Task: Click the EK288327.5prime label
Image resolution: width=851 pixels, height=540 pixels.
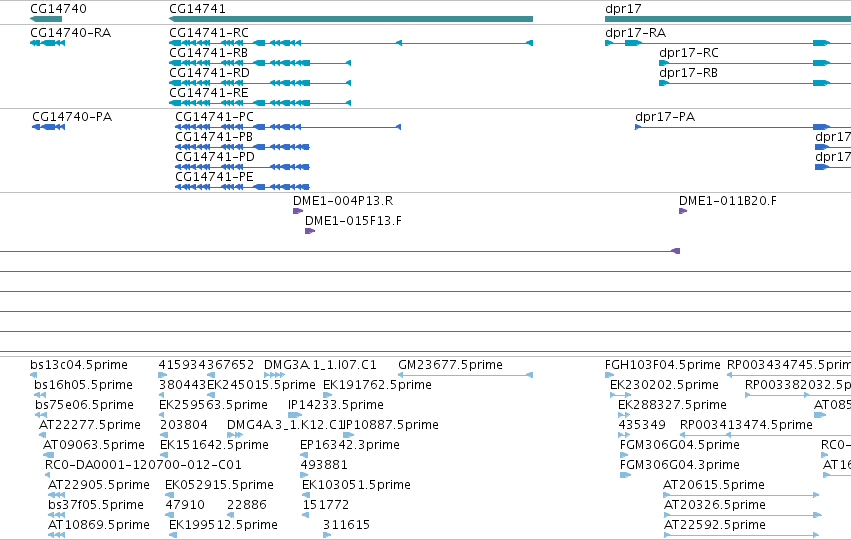Action: tap(672, 405)
